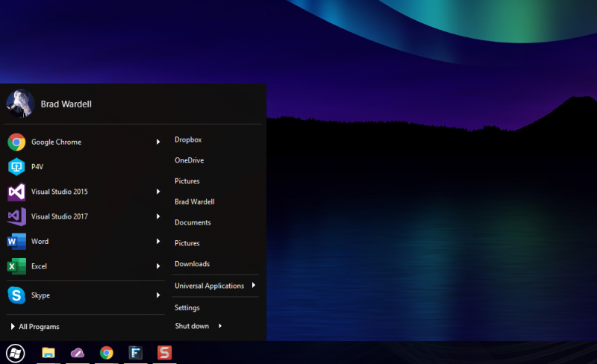The width and height of the screenshot is (597, 364).
Task: Open File Explorer from the taskbar
Action: point(49,353)
